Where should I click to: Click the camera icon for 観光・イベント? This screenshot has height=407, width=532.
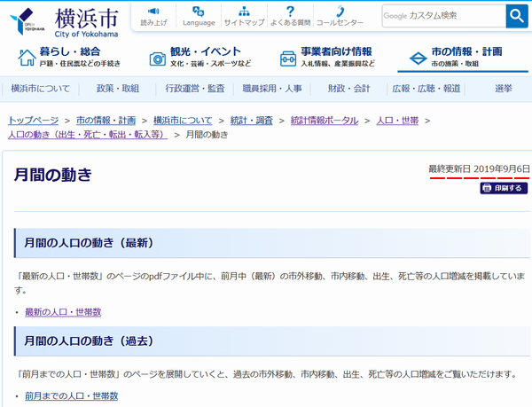click(x=158, y=59)
